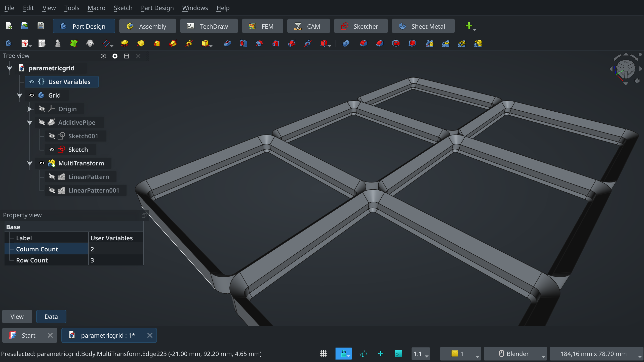
Task: Collapse the MultiTransform tree node
Action: click(x=30, y=163)
